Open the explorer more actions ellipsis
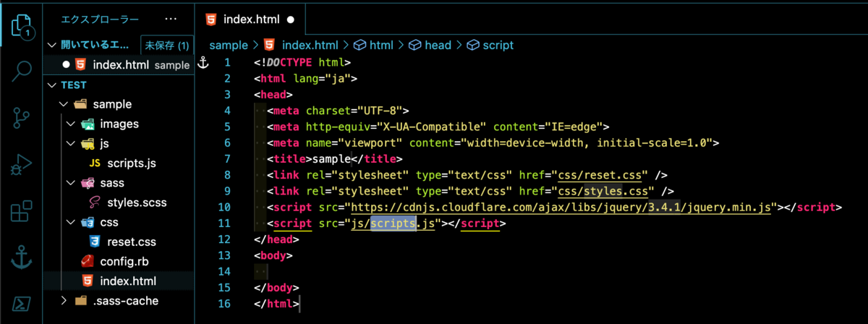This screenshot has height=324, width=868. tap(171, 20)
